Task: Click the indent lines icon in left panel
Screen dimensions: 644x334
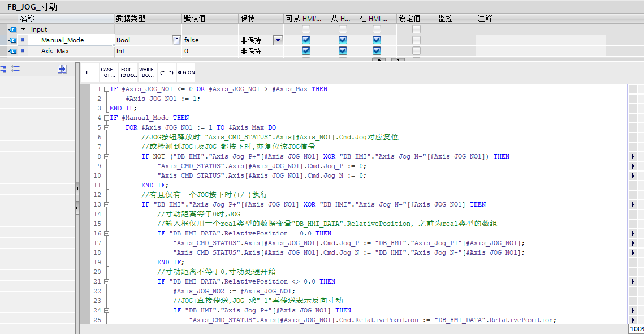Action: click(x=3, y=68)
